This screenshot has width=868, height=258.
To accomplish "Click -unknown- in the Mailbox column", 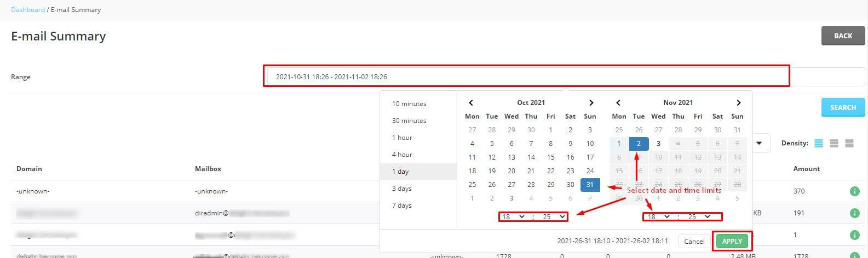I will [211, 191].
